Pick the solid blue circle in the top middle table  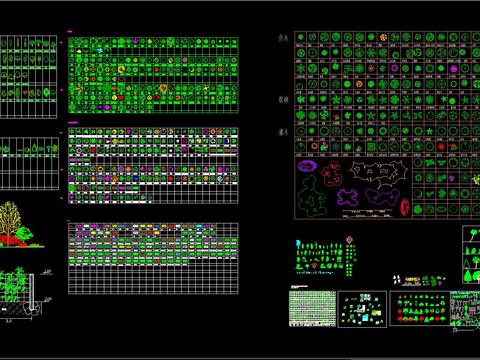[x=100, y=107]
